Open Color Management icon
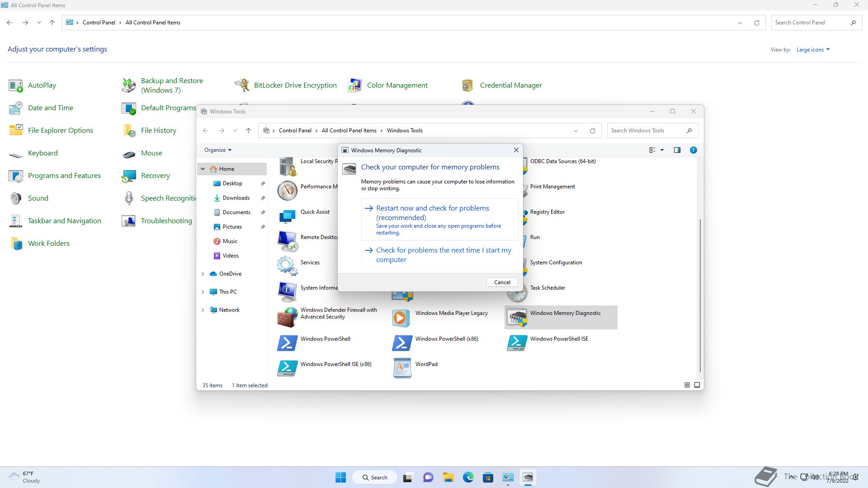Viewport: 868px width, 488px height. [x=355, y=85]
